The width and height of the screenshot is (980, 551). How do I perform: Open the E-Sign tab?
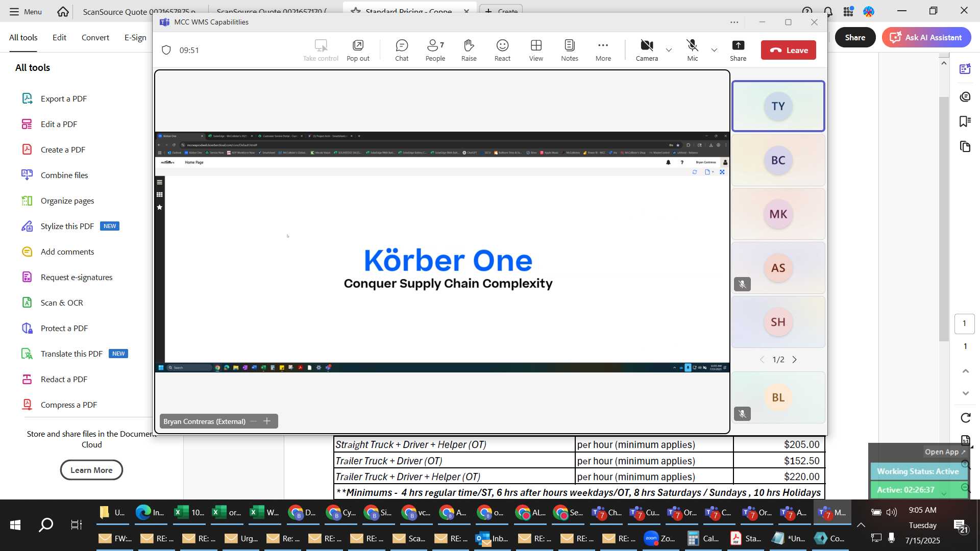[x=135, y=37]
